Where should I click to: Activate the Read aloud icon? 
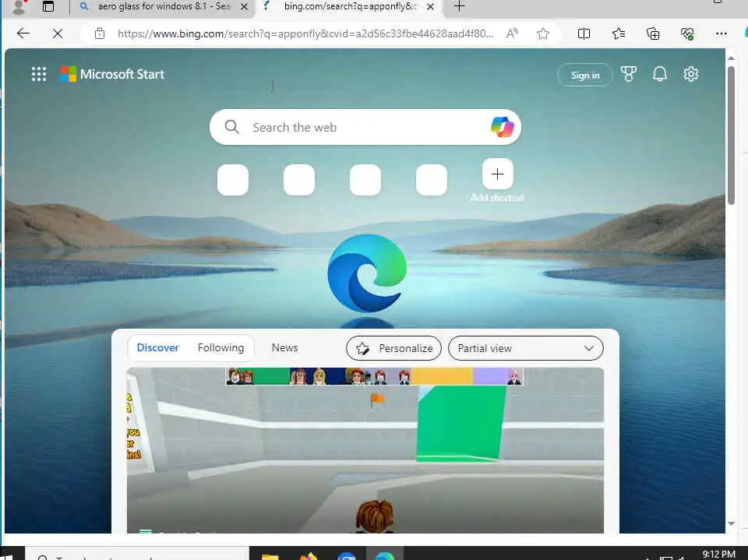tap(512, 33)
